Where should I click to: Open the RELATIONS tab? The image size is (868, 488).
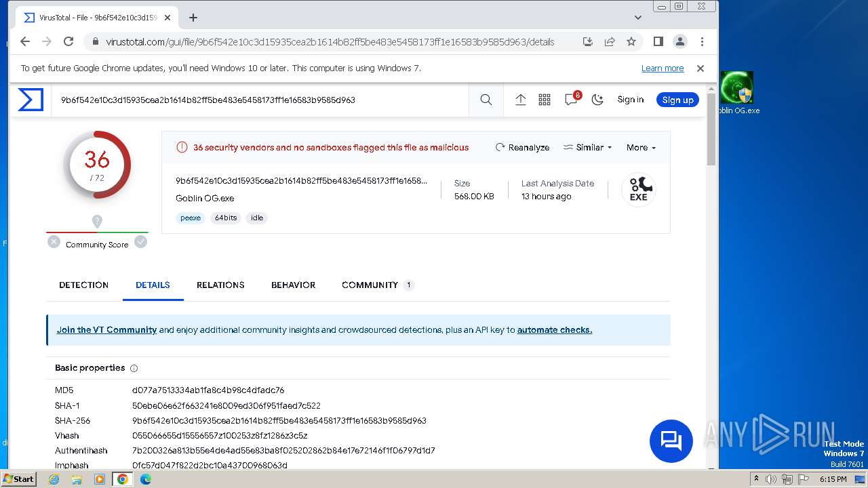pos(220,285)
